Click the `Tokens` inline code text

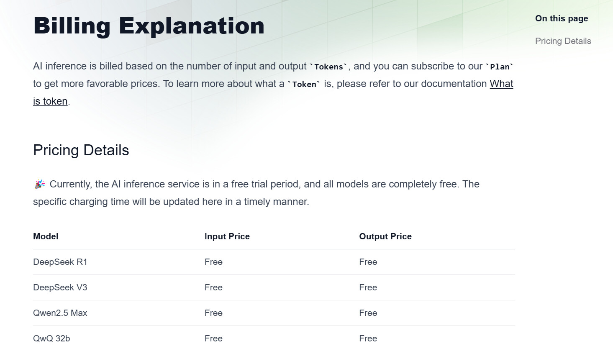coord(328,67)
